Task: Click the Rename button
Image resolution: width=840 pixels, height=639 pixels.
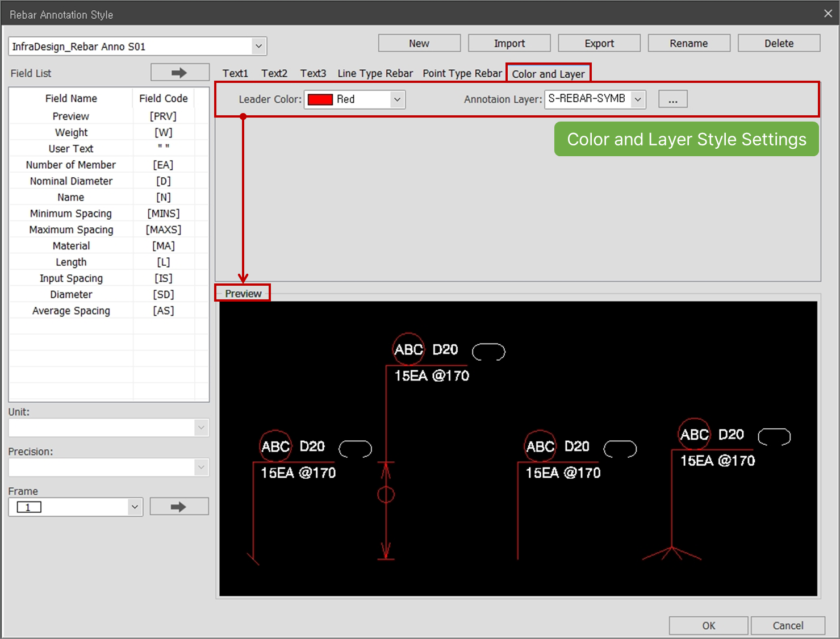Action: [x=689, y=43]
